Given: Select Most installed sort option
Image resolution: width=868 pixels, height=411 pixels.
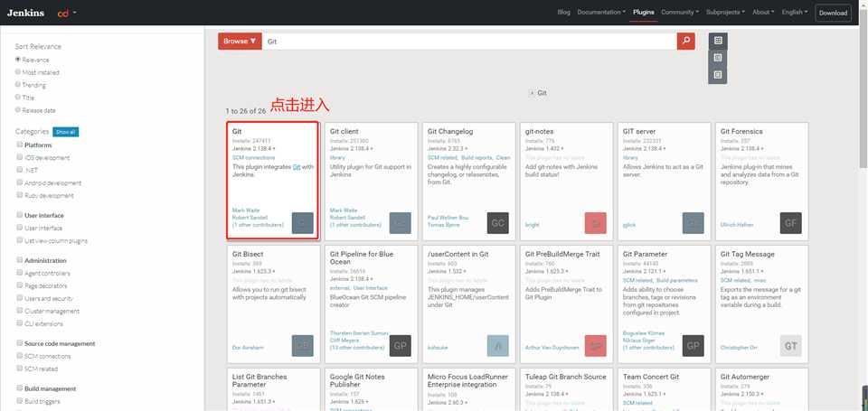Looking at the screenshot, I should click(18, 72).
